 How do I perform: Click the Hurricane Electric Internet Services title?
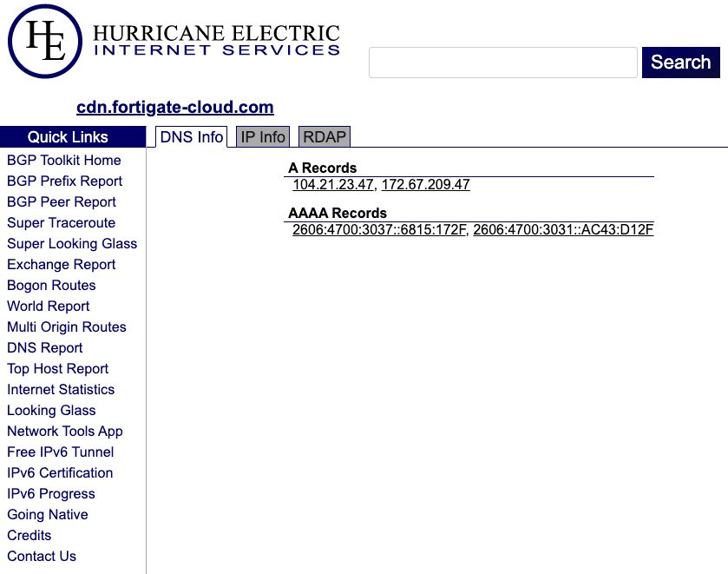[216, 40]
